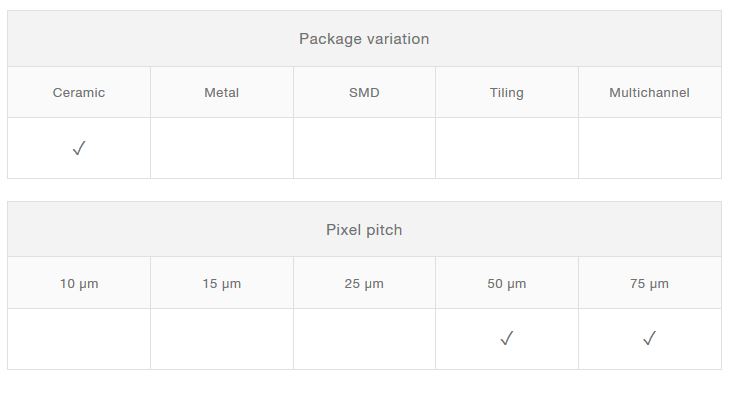Click the 75 μm column label
The height and width of the screenshot is (401, 731).
(649, 284)
